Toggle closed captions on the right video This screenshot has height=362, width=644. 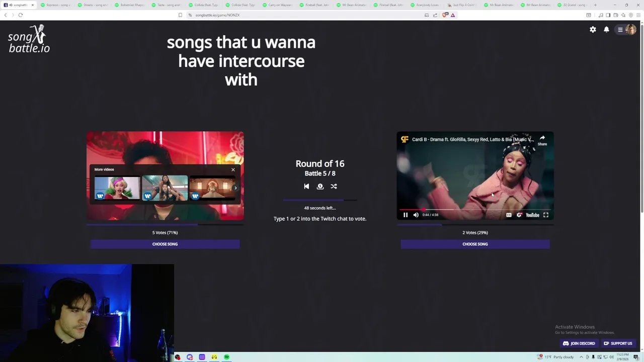click(509, 215)
